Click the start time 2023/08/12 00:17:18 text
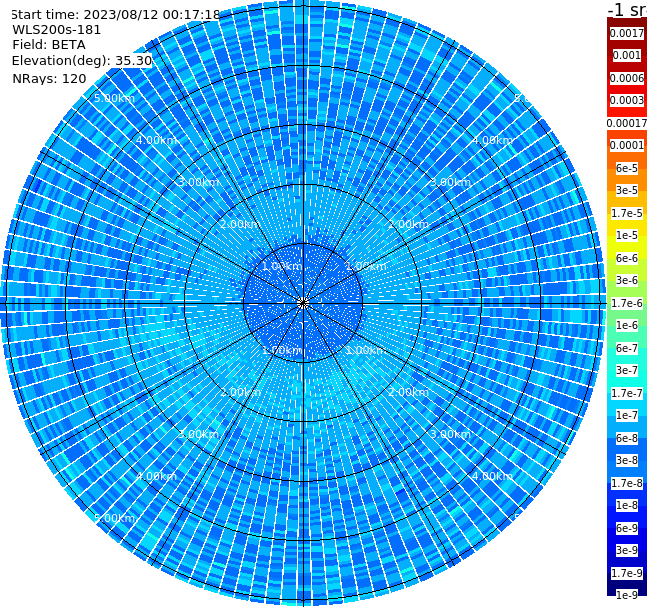The height and width of the screenshot is (607, 647). pos(115,15)
